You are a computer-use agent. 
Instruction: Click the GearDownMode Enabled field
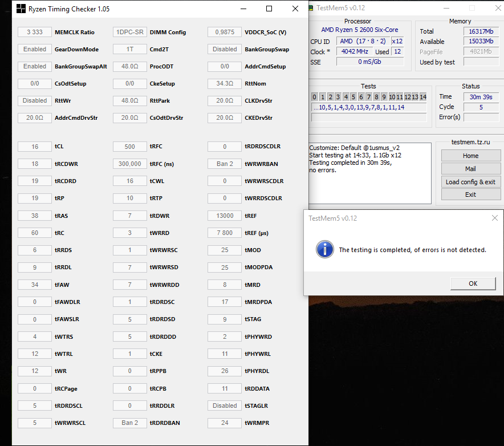point(35,49)
